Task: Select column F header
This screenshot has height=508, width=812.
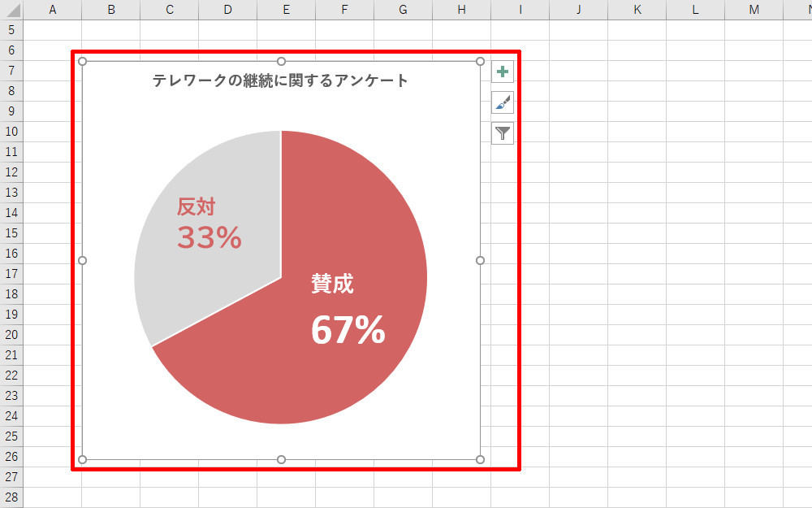Action: pos(345,10)
